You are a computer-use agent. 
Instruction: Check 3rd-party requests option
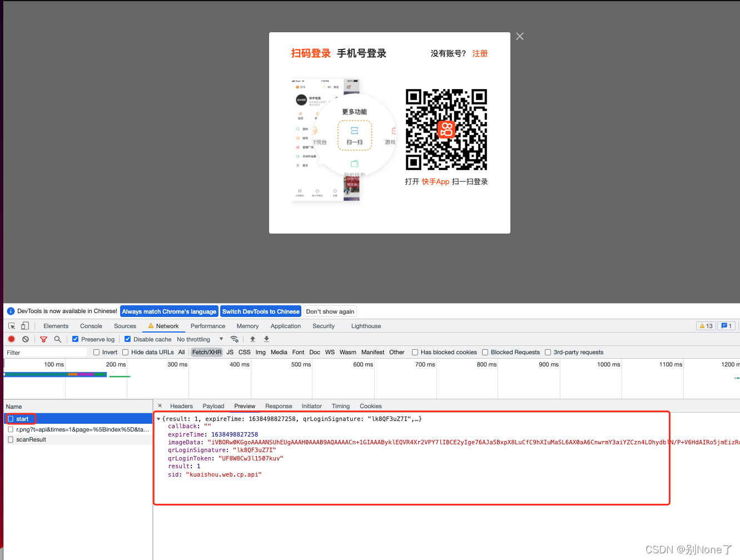tap(548, 352)
